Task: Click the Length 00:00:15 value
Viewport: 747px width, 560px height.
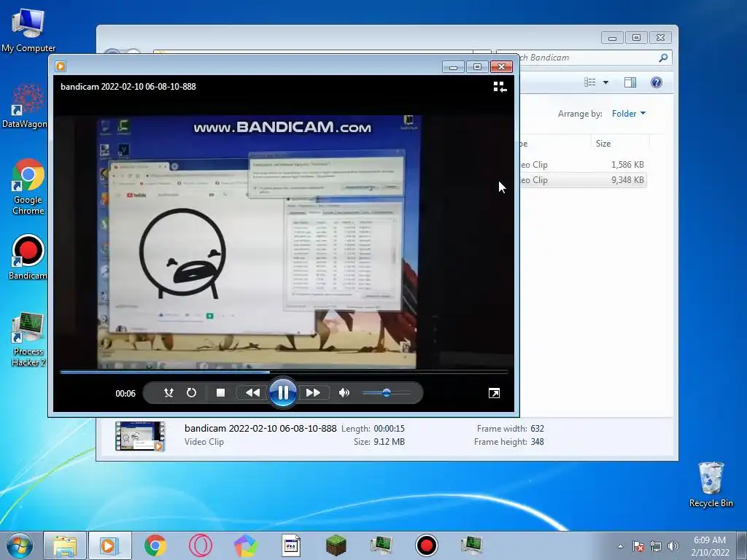Action: (x=389, y=429)
